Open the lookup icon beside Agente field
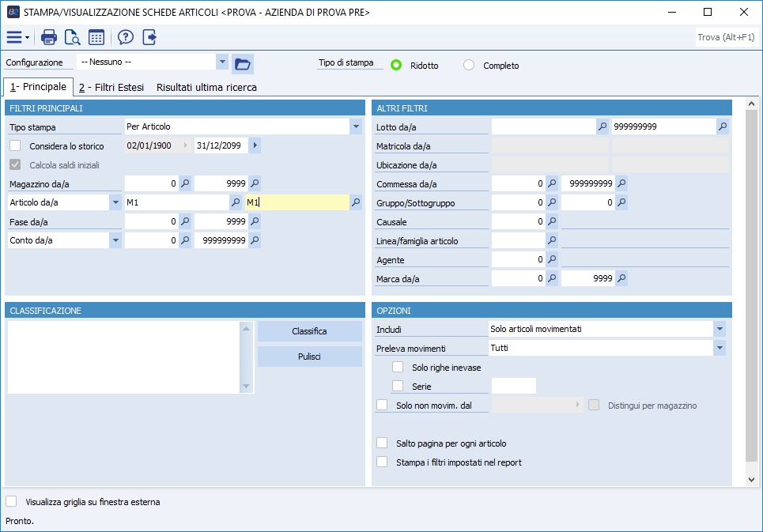Image resolution: width=763 pixels, height=532 pixels. 552,259
